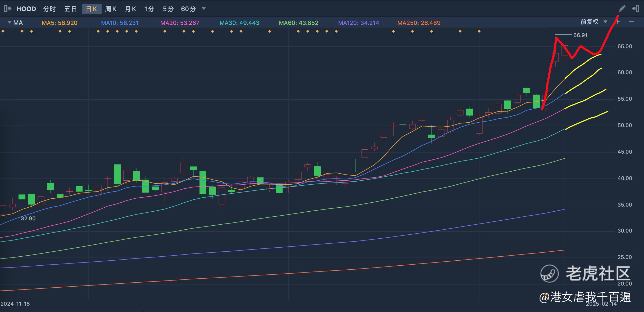Image resolution: width=644 pixels, height=312 pixels.
Task: Toggle the MA5 moving average line
Action: pyautogui.click(x=60, y=23)
